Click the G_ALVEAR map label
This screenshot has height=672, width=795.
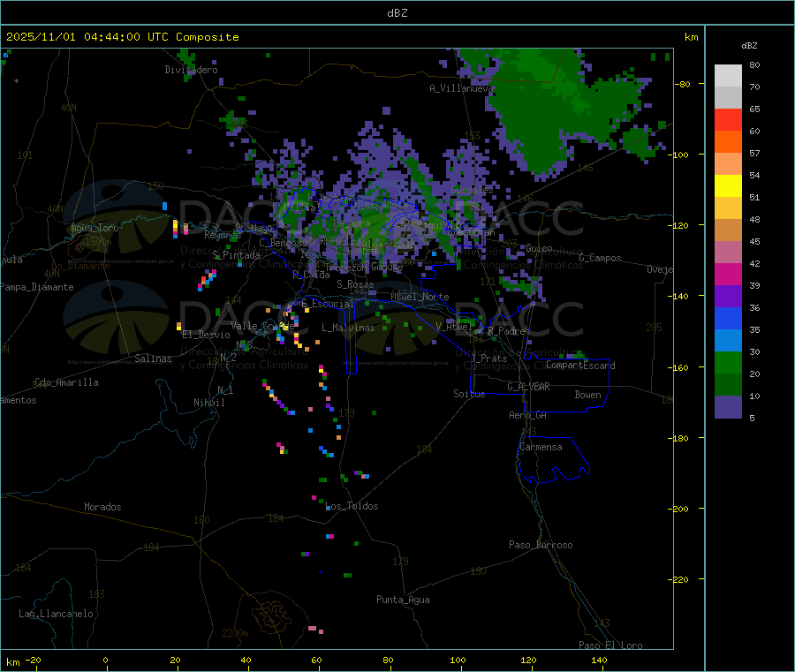pos(528,387)
